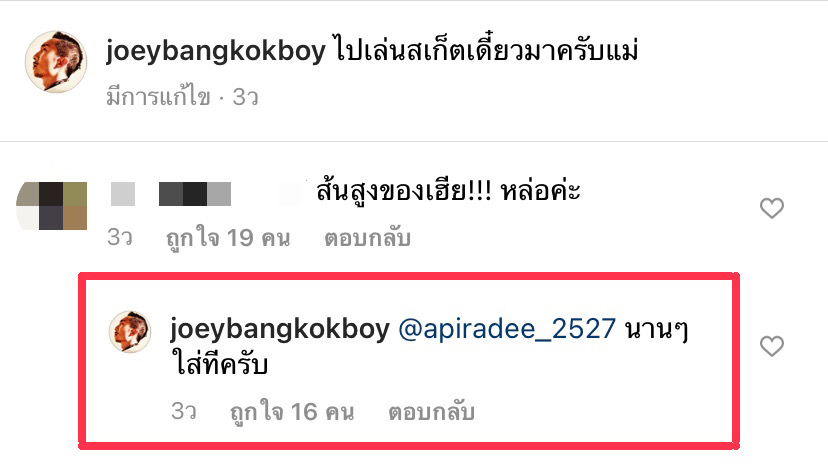Open the pixelated commenter's avatar
This screenshot has height=466, width=828.
pyautogui.click(x=52, y=206)
